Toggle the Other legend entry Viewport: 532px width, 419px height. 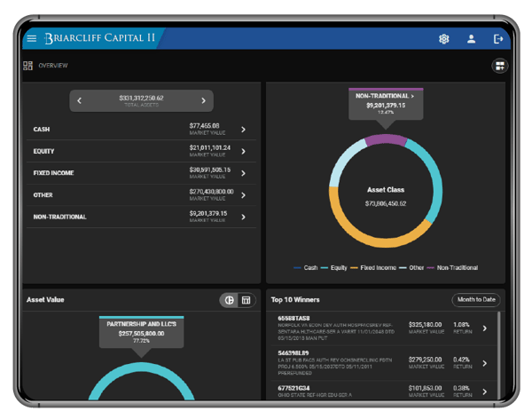click(x=411, y=268)
